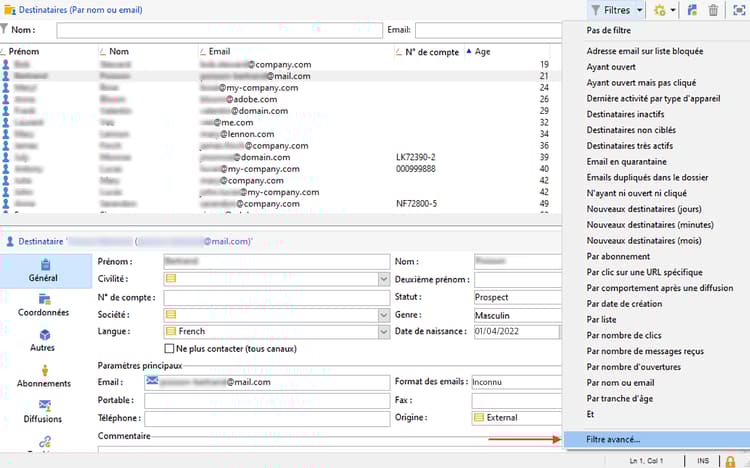The image size is (750, 468).
Task: Click the Date de naissance field 01/04/2022
Action: point(517,332)
